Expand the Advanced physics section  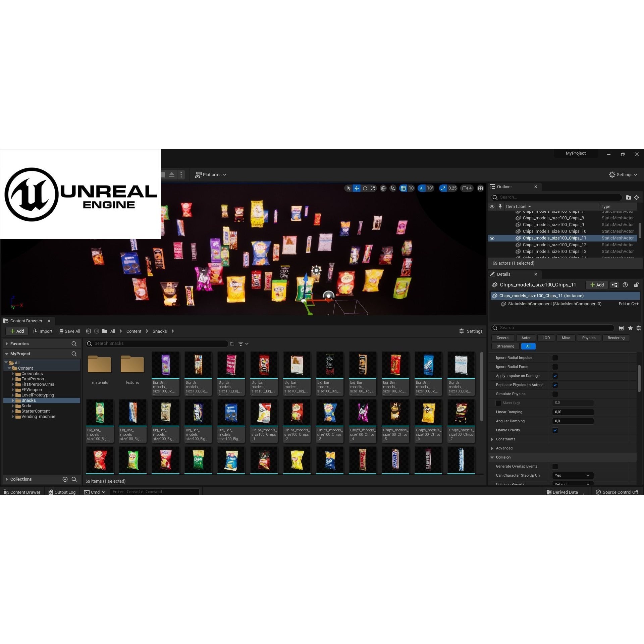(492, 448)
